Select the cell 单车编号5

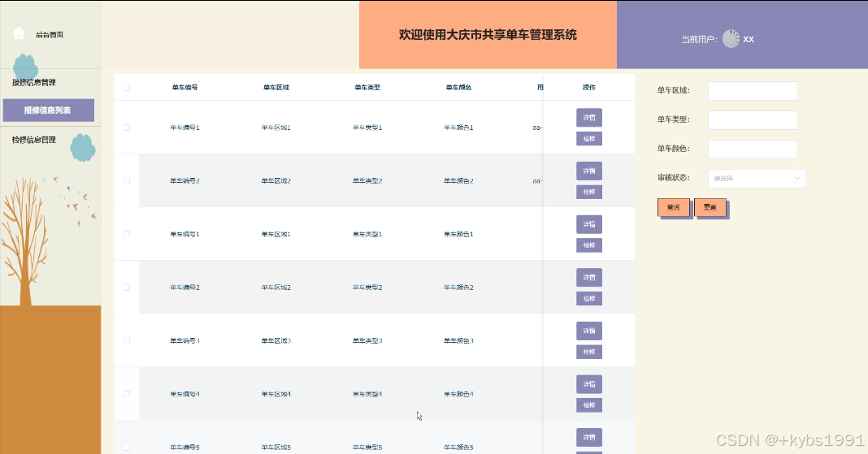tap(184, 448)
